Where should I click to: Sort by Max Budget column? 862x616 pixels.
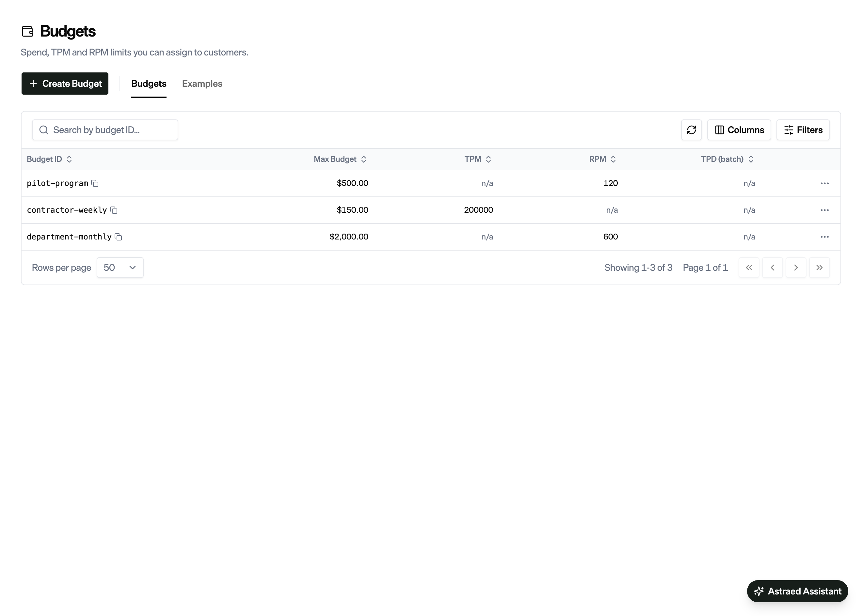[340, 159]
